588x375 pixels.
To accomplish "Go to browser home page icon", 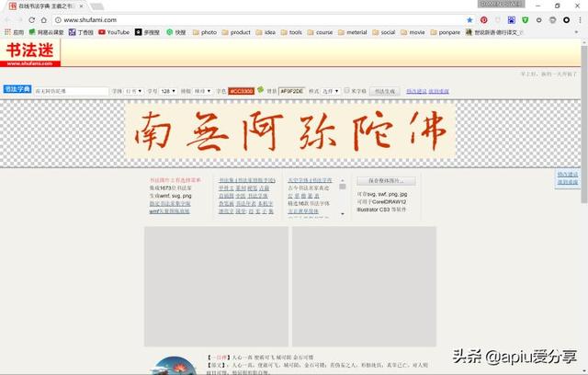I will (44, 20).
